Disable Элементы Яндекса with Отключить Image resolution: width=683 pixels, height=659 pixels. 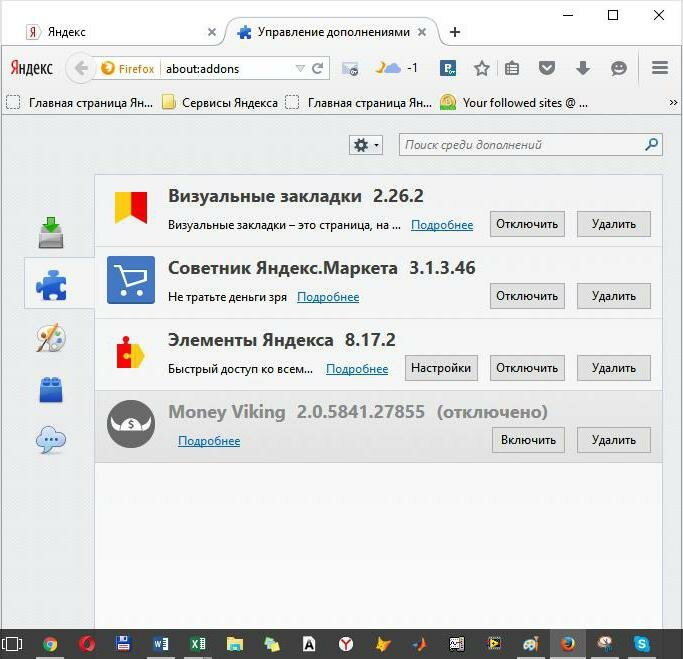pyautogui.click(x=527, y=368)
